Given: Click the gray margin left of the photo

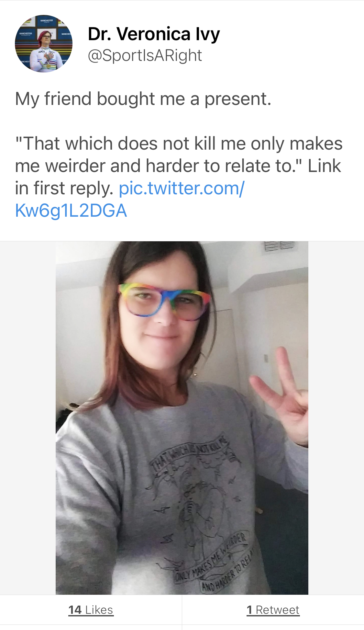Looking at the screenshot, I should [x=28, y=418].
